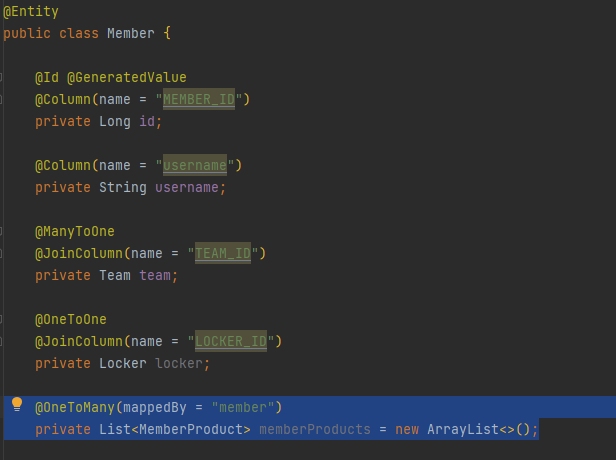Image resolution: width=616 pixels, height=460 pixels.
Task: Click the id field in 'private Long id'
Action: 147,121
